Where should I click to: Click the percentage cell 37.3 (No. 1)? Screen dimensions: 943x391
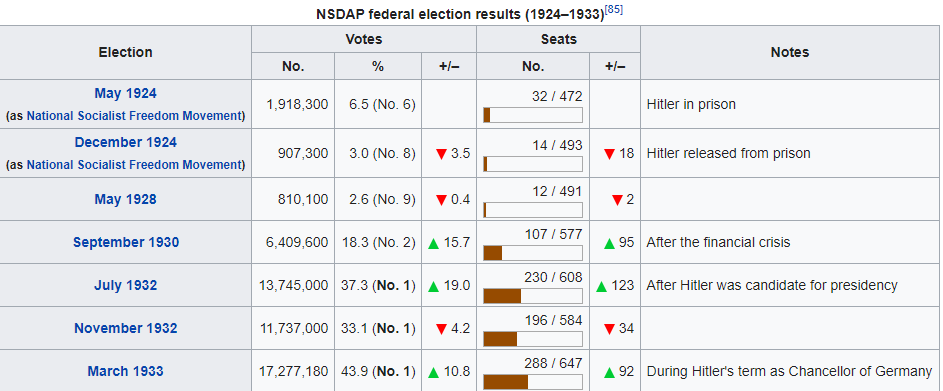(x=379, y=285)
